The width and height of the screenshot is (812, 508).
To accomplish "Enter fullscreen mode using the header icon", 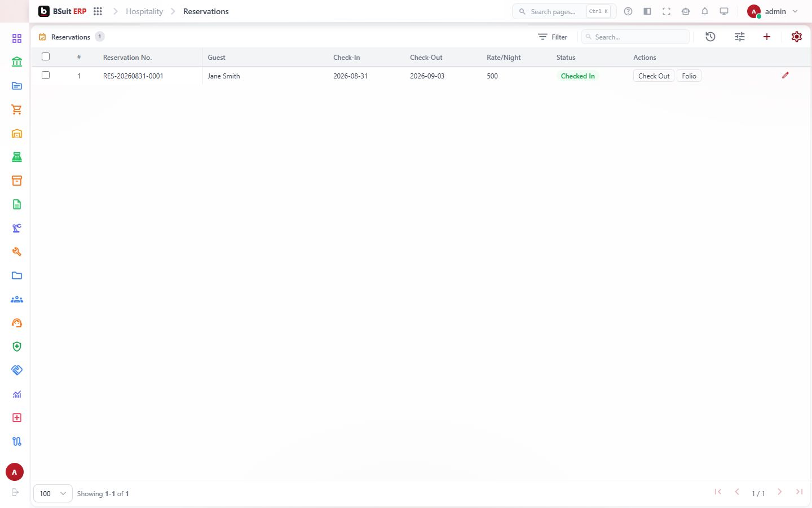I will (x=667, y=11).
